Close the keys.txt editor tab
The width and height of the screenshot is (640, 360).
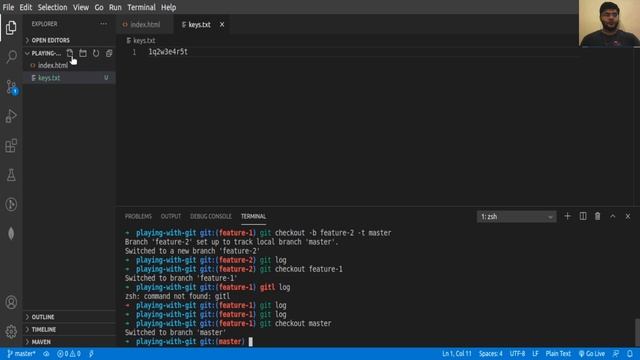(222, 24)
